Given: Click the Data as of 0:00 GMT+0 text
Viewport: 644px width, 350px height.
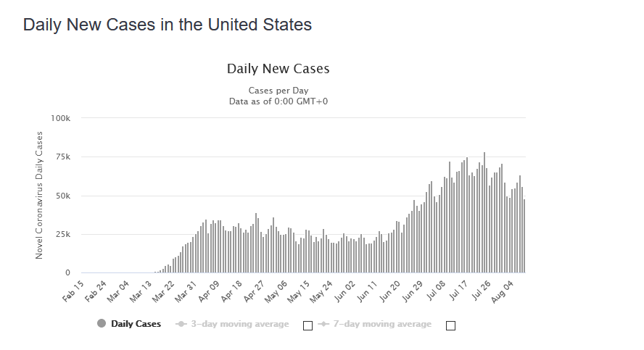Looking at the screenshot, I should [x=278, y=101].
